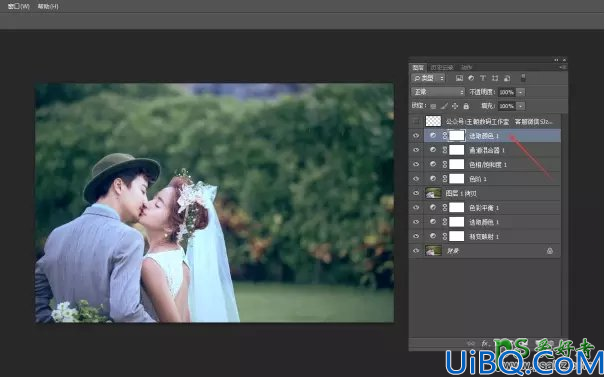Click the transparent thumbnail of 公众号 layer
Image resolution: width=605 pixels, height=377 pixels.
(433, 121)
